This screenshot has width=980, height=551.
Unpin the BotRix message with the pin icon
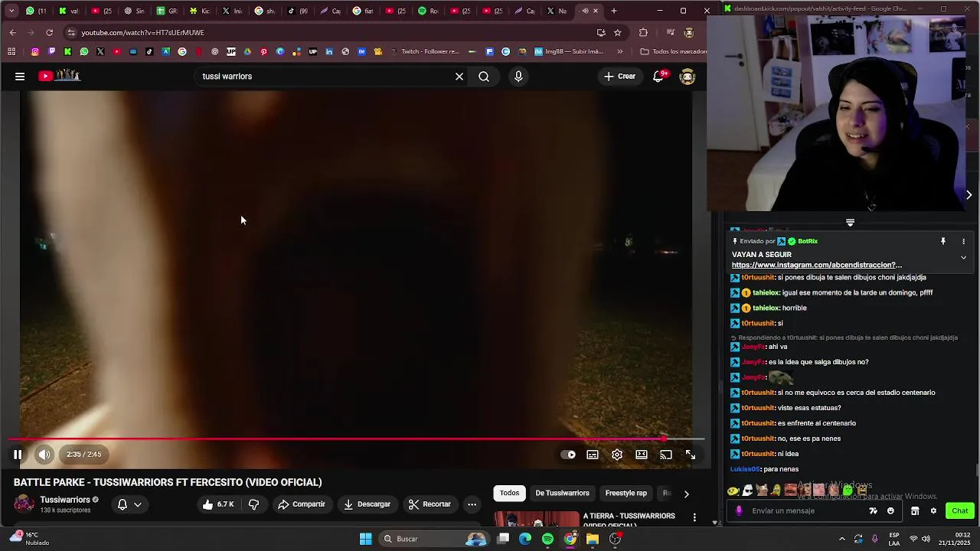(x=943, y=241)
